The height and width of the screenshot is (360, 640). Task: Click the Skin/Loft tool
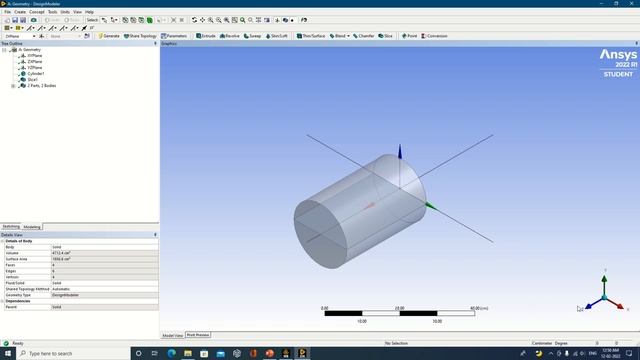tap(276, 36)
